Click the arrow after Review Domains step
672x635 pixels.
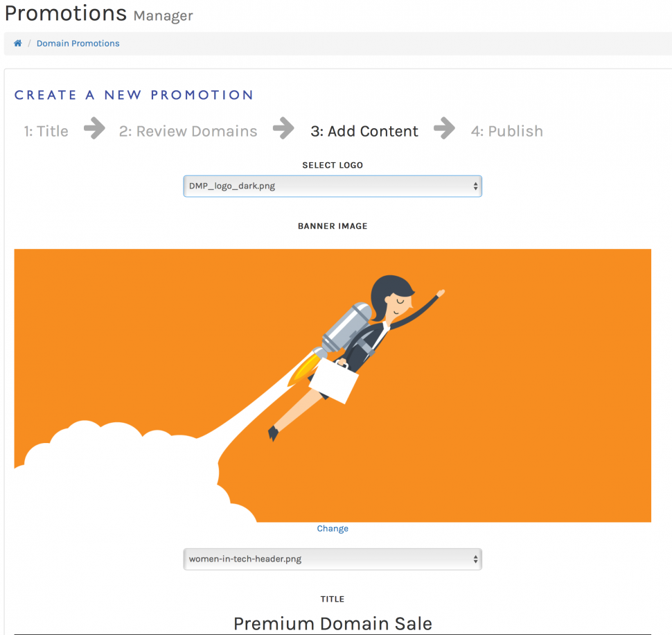click(x=283, y=128)
